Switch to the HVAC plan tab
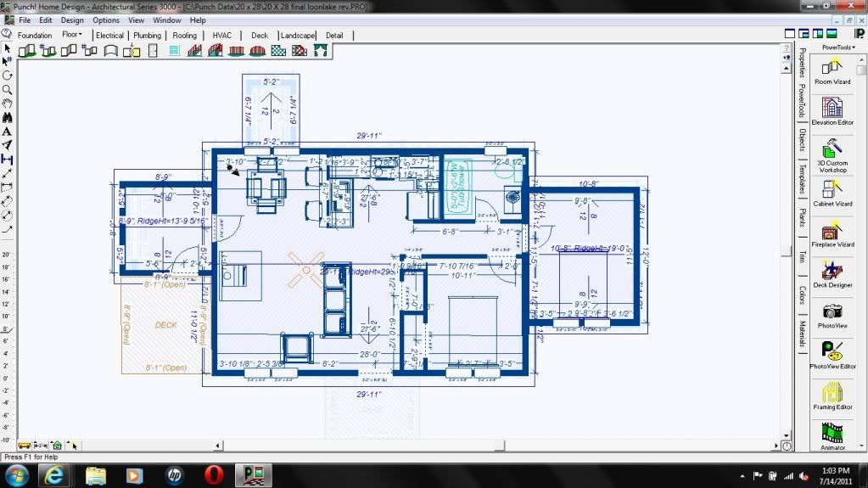Viewport: 868px width, 488px height. 222,35
